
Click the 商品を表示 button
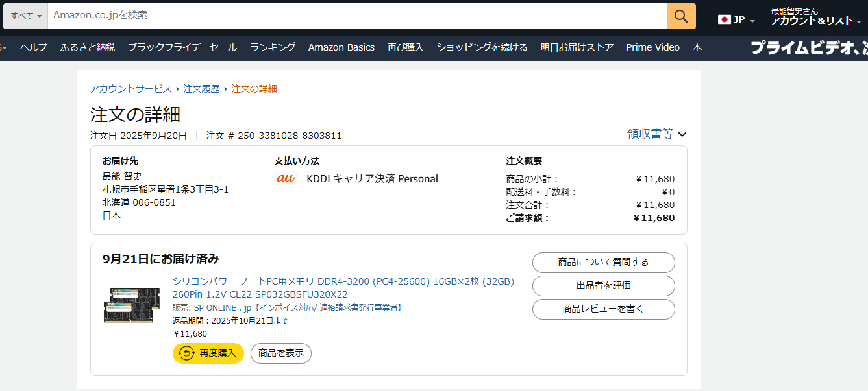(280, 353)
